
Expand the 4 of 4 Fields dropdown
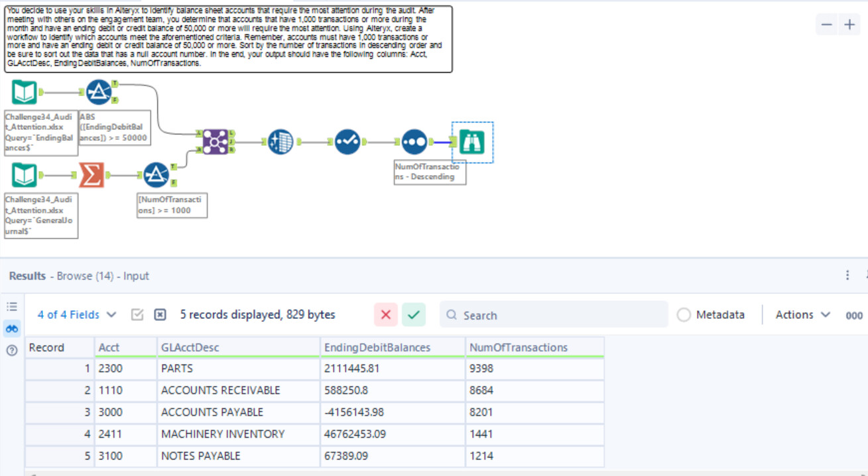pyautogui.click(x=77, y=315)
